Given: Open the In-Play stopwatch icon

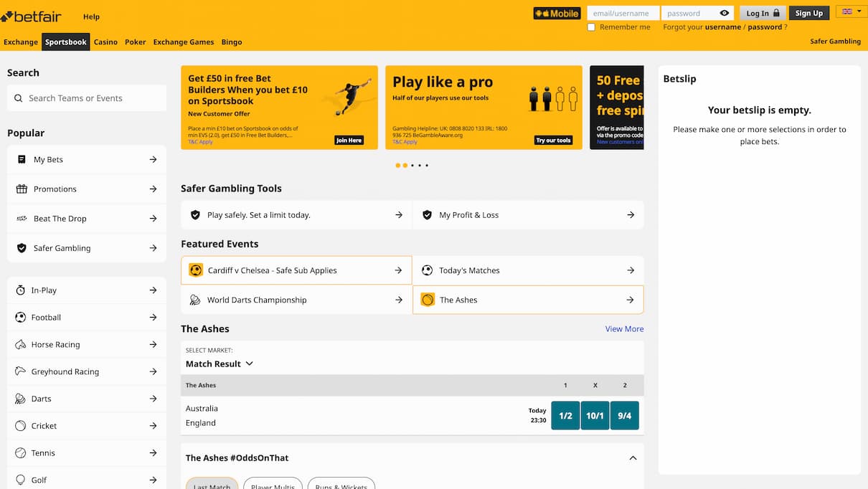Looking at the screenshot, I should pos(23,290).
